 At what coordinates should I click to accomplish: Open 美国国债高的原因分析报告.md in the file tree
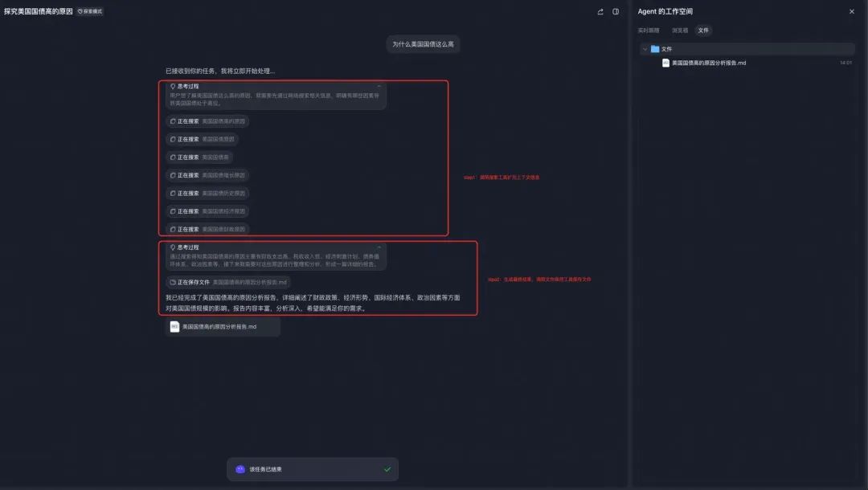(x=707, y=61)
